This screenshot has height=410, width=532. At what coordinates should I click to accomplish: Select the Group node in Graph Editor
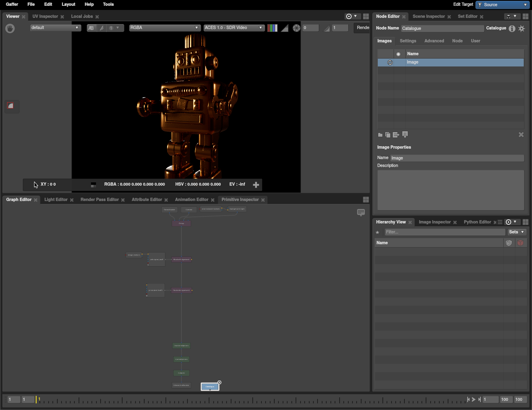181,223
